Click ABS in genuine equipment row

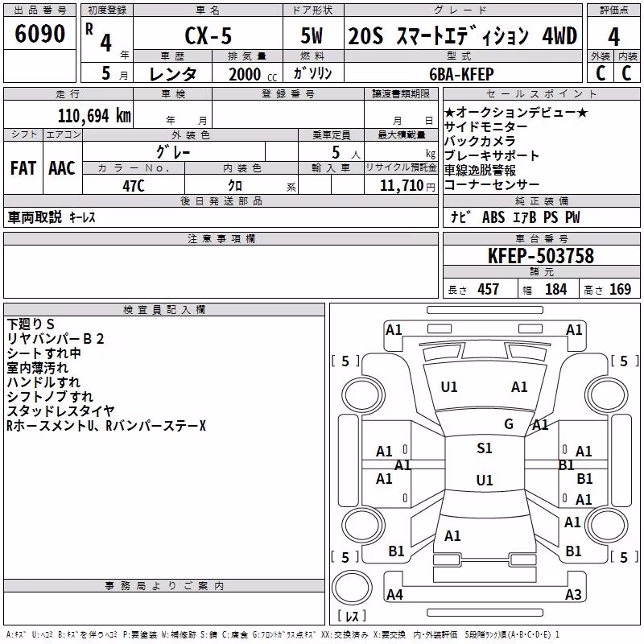click(x=493, y=217)
